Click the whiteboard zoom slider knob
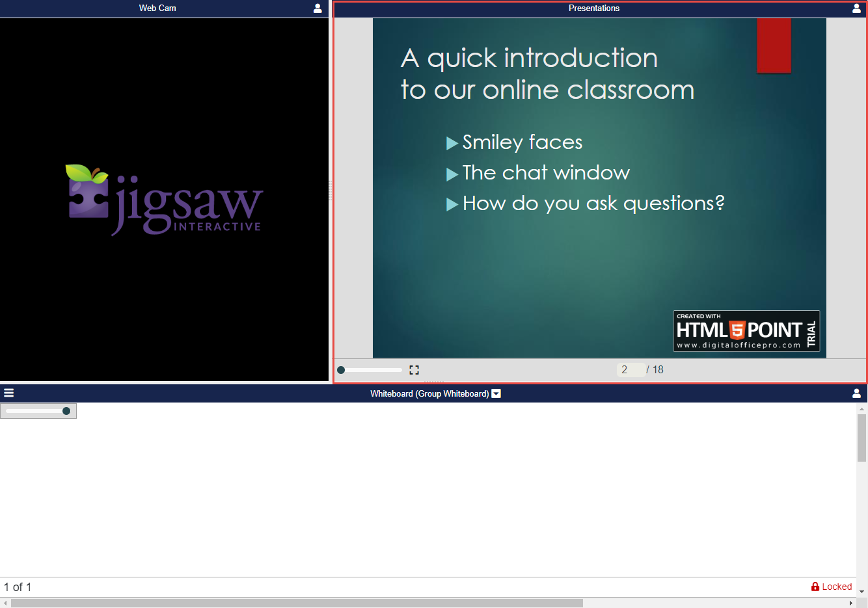This screenshot has width=868, height=608. (x=66, y=411)
